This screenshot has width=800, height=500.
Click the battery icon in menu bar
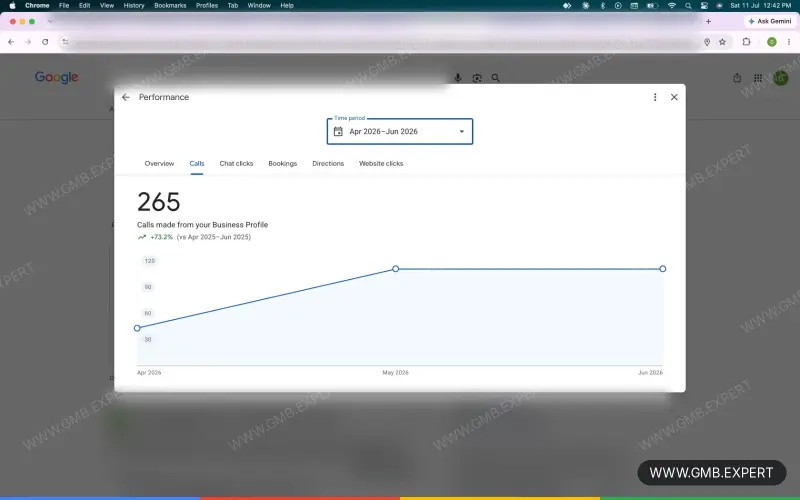[x=652, y=6]
